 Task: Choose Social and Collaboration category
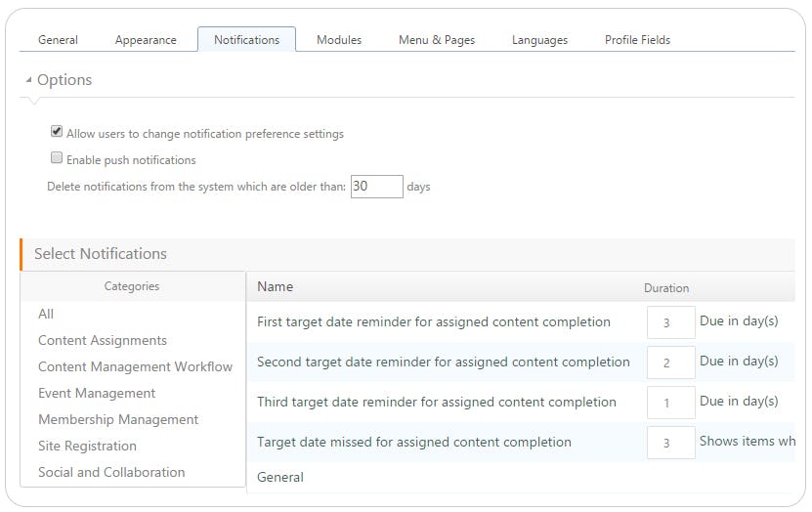[x=111, y=472]
